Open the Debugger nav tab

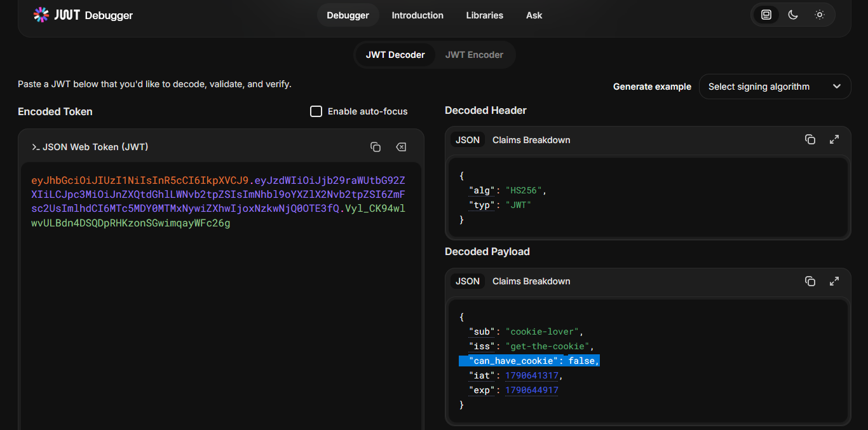click(348, 15)
